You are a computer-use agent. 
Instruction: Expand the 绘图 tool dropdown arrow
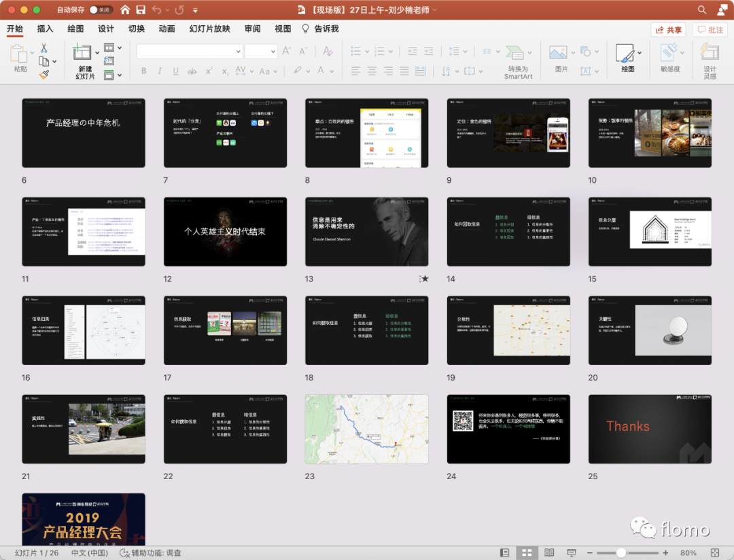pos(640,53)
